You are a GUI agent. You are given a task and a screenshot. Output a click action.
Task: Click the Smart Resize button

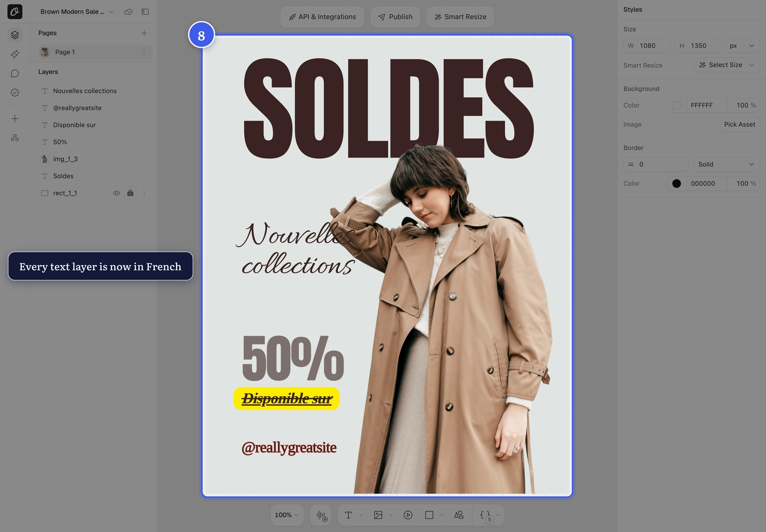click(461, 17)
